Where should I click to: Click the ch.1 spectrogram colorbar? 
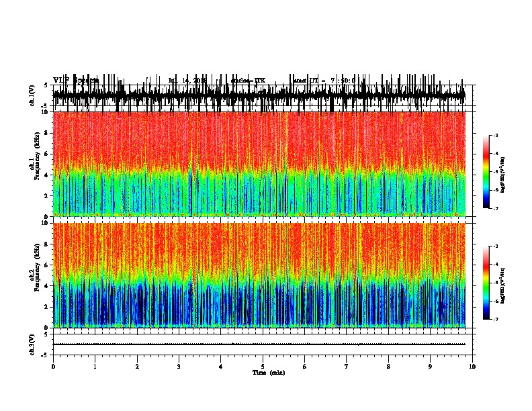(x=486, y=172)
